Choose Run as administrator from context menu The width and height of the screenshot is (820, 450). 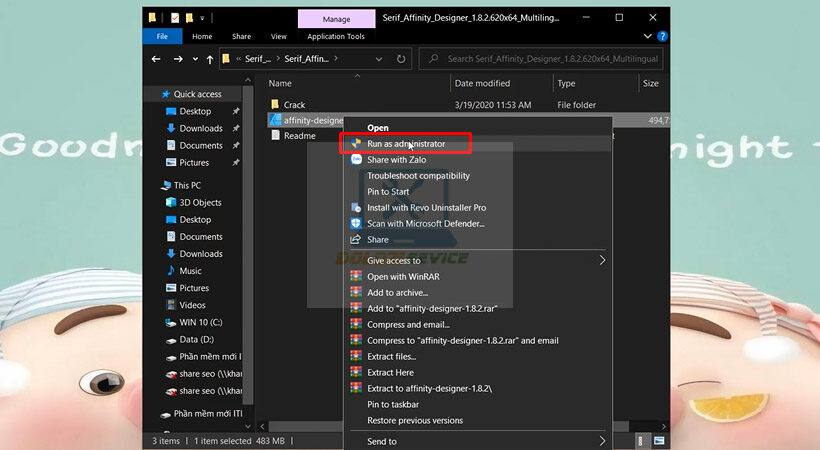(x=406, y=144)
